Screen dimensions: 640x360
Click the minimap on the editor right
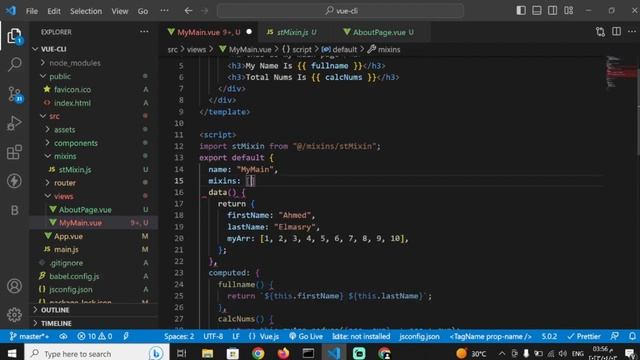point(620,72)
